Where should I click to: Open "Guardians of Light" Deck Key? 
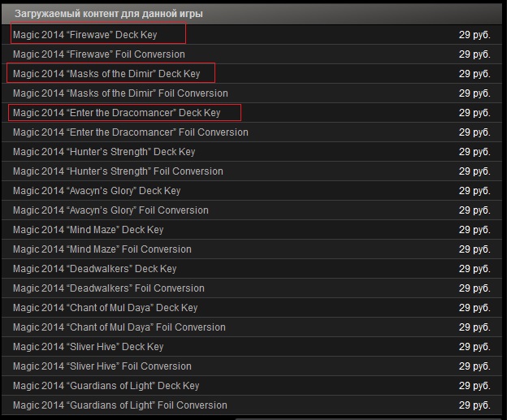click(106, 386)
